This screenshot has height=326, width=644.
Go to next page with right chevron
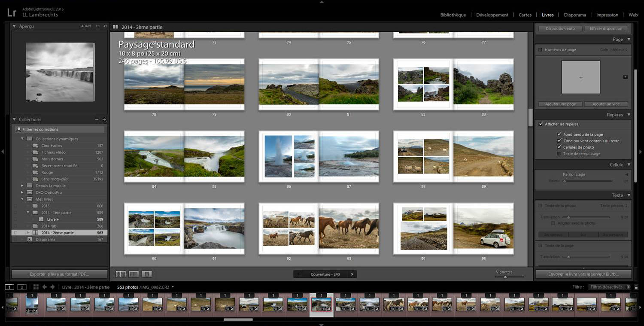[x=352, y=274]
